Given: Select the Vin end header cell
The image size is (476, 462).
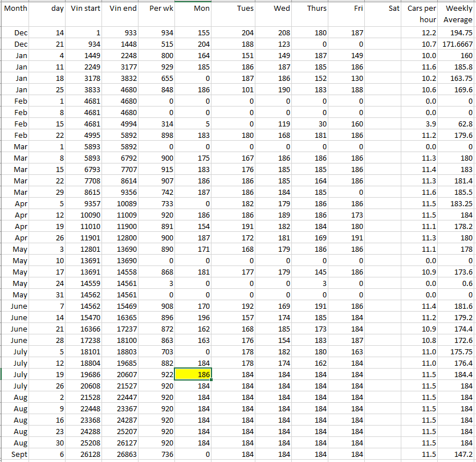Looking at the screenshot, I should (123, 9).
